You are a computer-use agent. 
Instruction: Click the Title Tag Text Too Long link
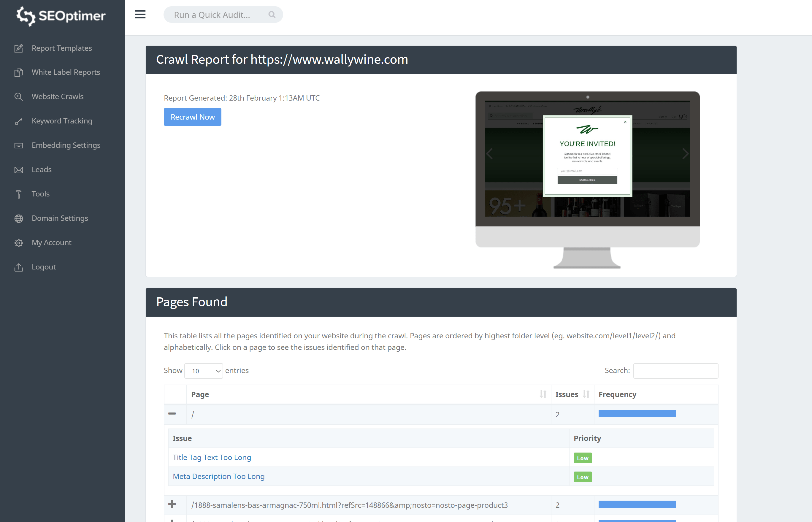(x=211, y=457)
